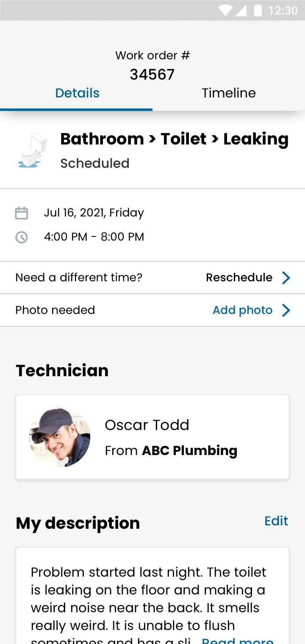Open Oscar Todd's profile photo

click(x=60, y=437)
